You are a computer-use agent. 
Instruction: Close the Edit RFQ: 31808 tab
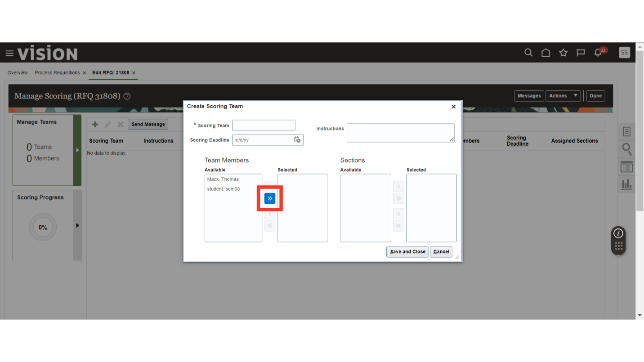click(134, 73)
